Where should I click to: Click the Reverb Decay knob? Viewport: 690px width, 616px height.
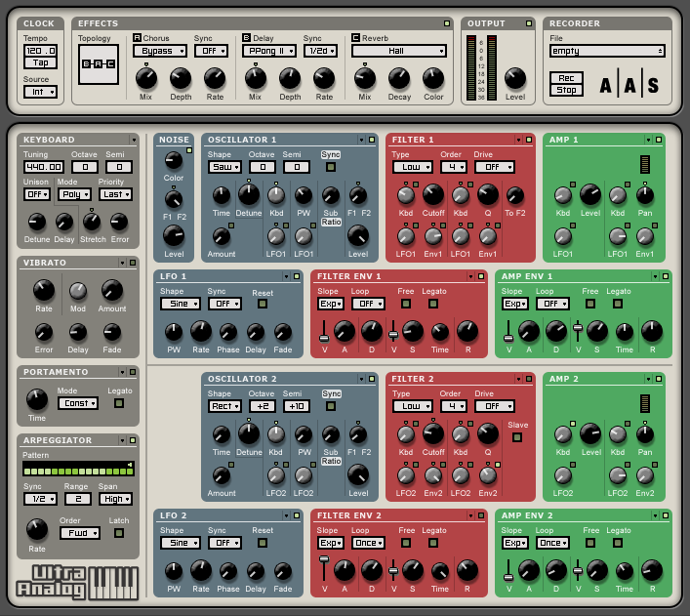pos(399,78)
